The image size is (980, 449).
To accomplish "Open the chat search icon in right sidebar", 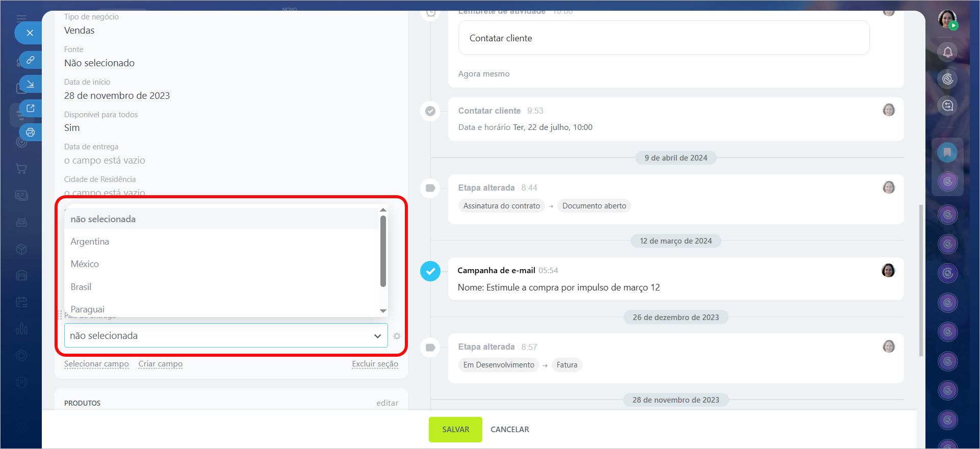I will 947,105.
